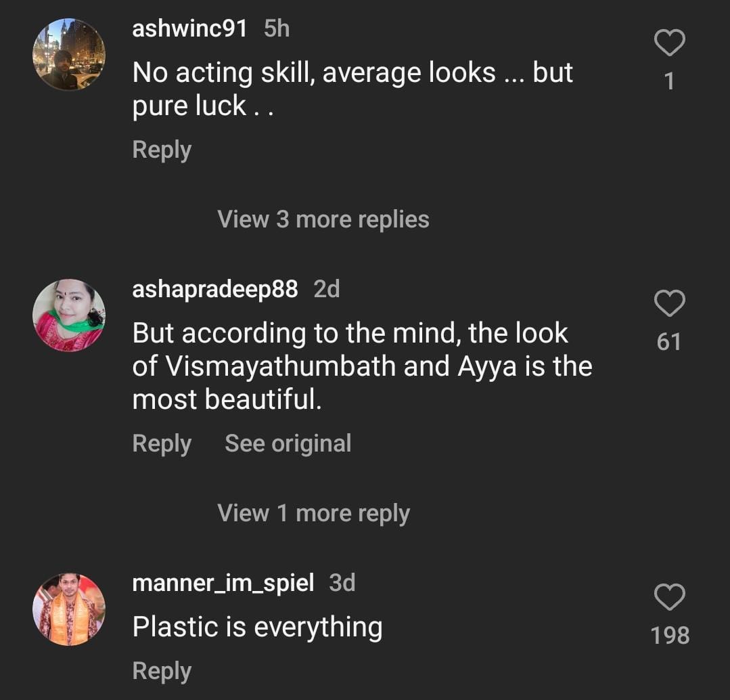Like the "Plastic is everything" comment
This screenshot has width=730, height=700.
[670, 597]
